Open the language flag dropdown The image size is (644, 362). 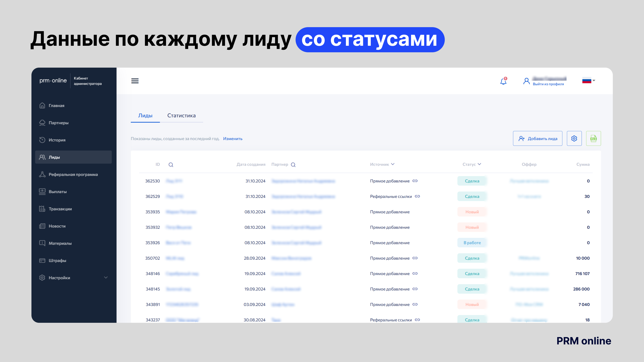click(589, 80)
